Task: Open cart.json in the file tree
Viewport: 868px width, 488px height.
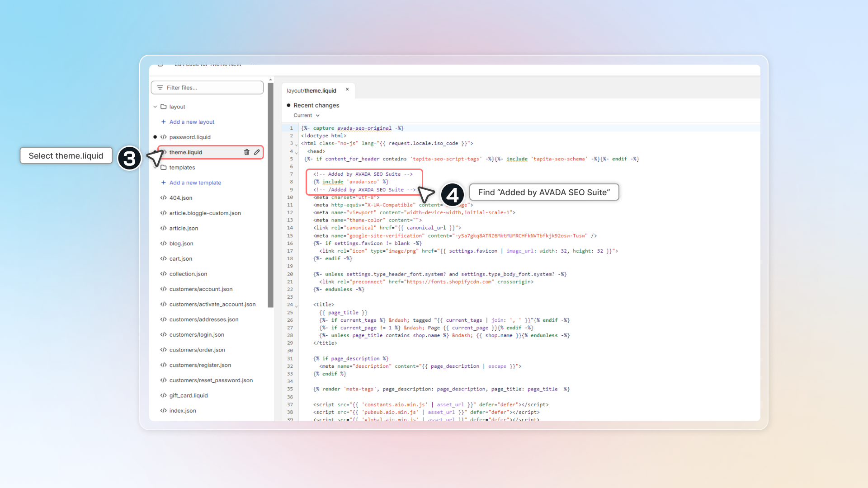Action: click(x=181, y=259)
